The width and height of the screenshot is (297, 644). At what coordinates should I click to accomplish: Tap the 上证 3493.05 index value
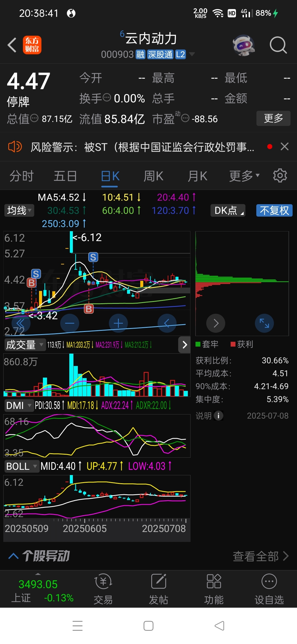38,584
